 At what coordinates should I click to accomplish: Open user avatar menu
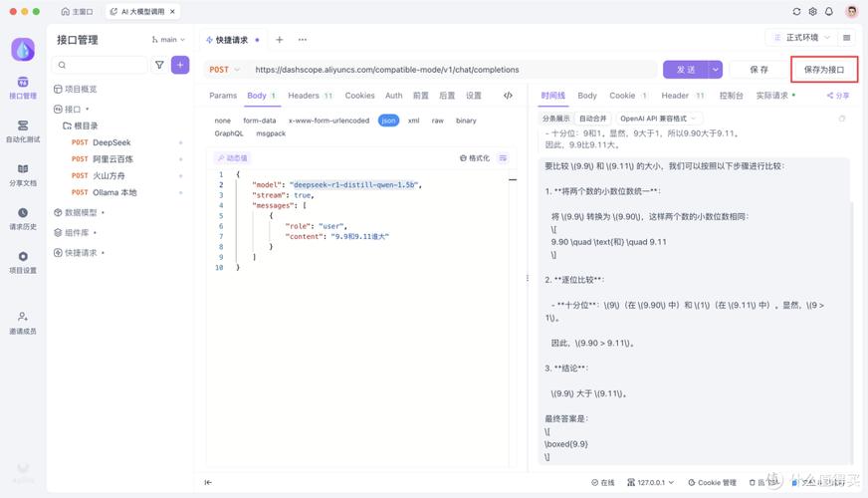click(851, 11)
